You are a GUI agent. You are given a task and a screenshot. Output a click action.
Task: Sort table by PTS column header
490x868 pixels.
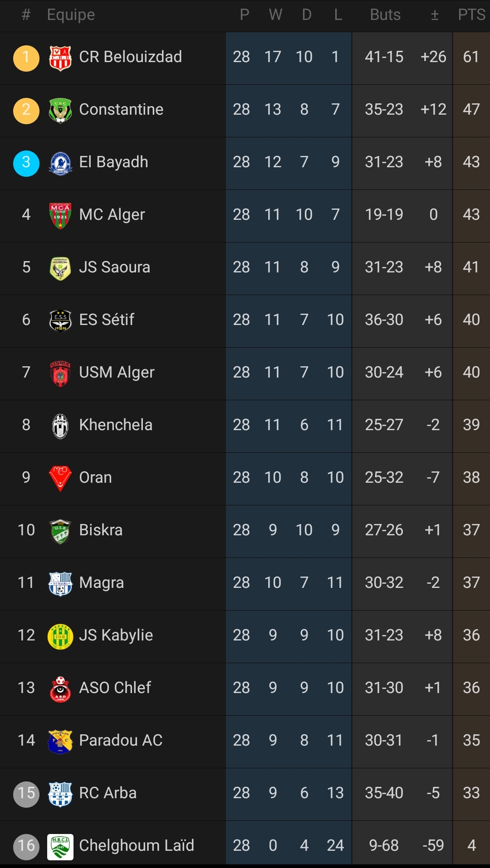471,15
